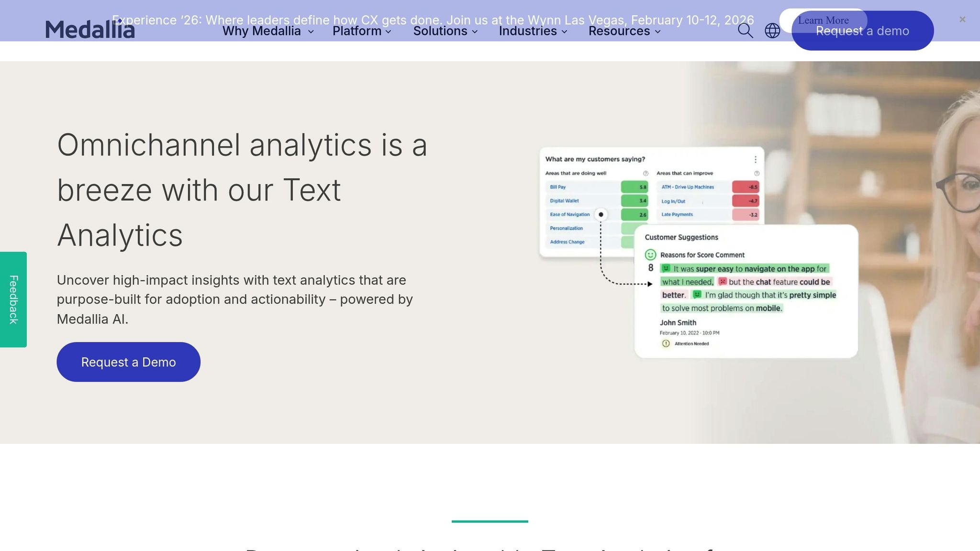980x551 pixels.
Task: Select the Address Change row
Action: pos(590,242)
